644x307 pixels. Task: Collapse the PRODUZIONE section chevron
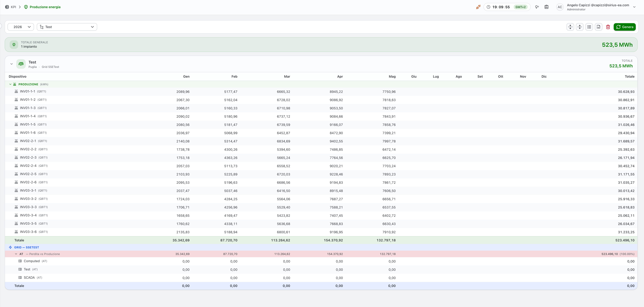[x=10, y=84]
